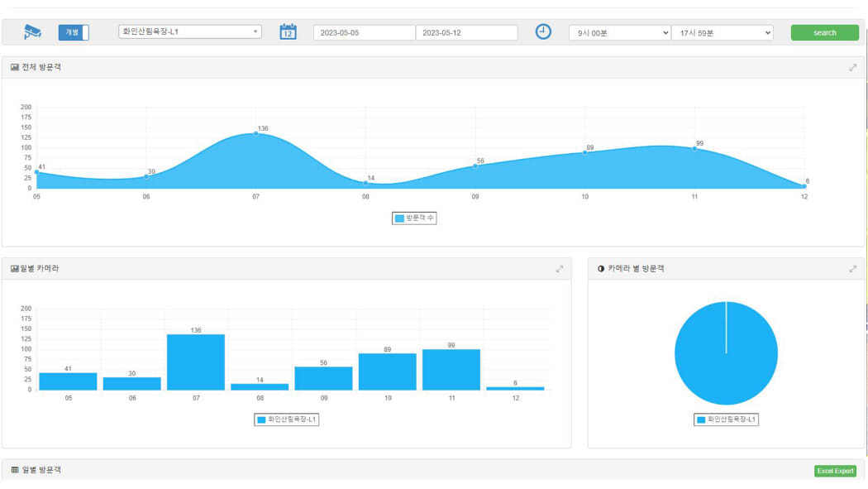Click the clock icon before time selectors

tap(543, 32)
